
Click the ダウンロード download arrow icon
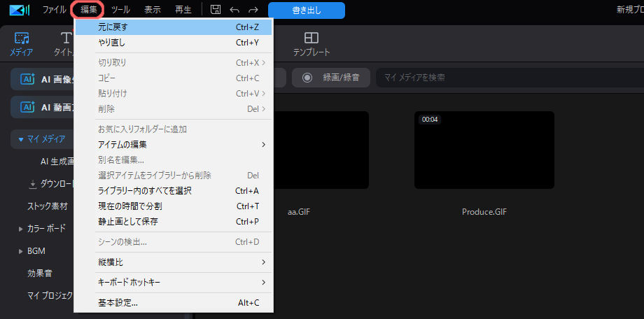click(32, 184)
